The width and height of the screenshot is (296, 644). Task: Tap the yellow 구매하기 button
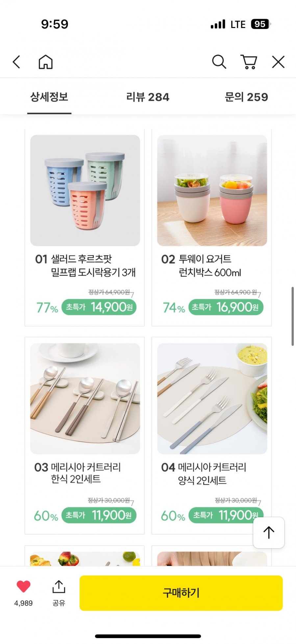pyautogui.click(x=181, y=593)
